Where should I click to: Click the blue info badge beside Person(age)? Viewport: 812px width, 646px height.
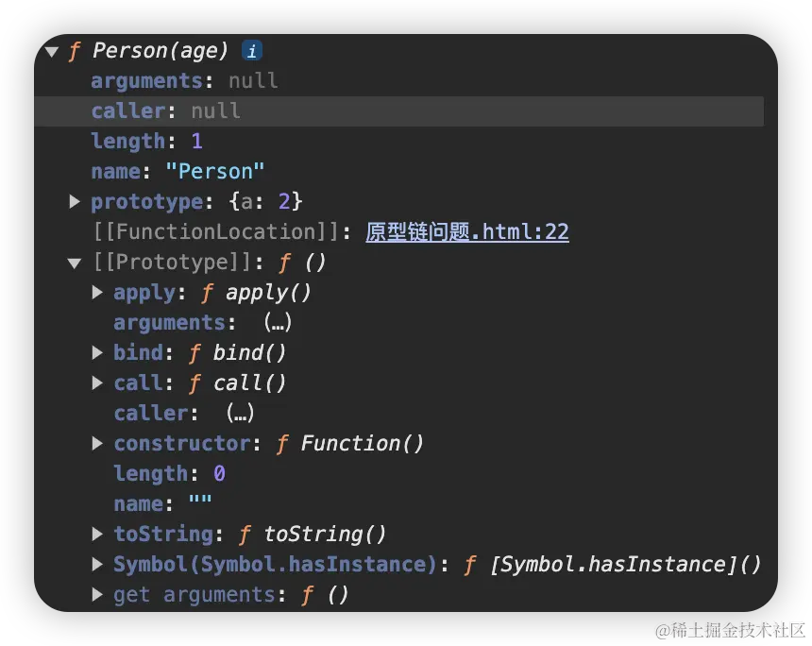252,51
